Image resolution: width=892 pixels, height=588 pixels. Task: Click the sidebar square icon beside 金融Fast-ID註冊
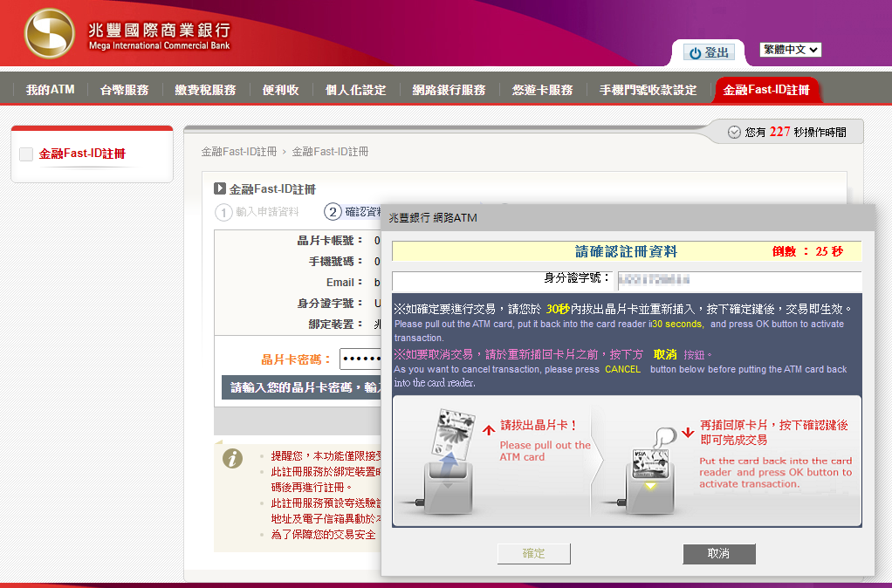click(26, 154)
